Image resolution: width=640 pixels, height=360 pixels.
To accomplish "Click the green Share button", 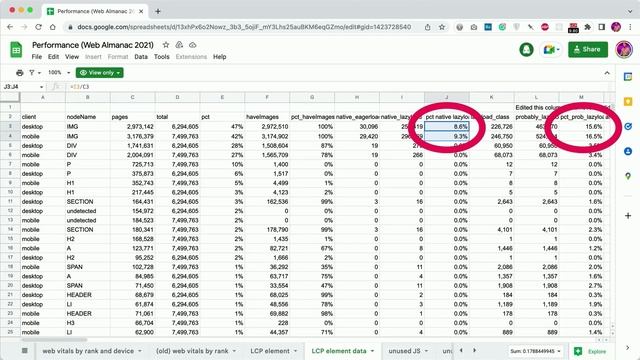I will [588, 49].
